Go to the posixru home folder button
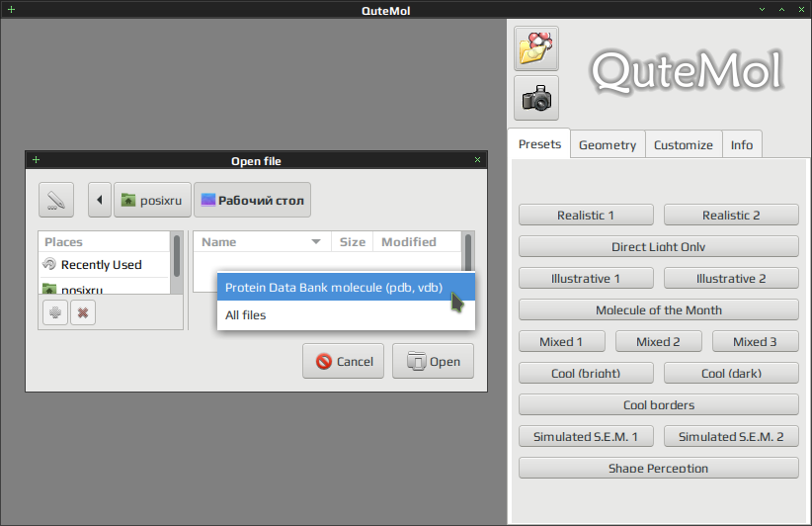Viewport: 812px width, 526px height. tap(152, 200)
